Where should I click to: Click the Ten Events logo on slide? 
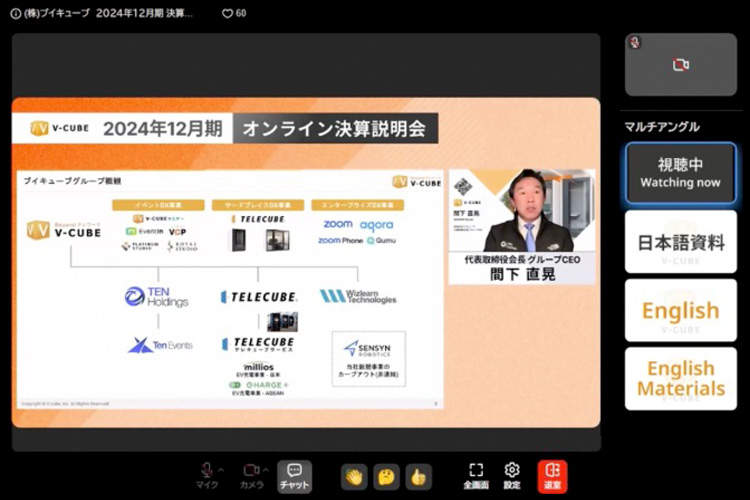[160, 345]
